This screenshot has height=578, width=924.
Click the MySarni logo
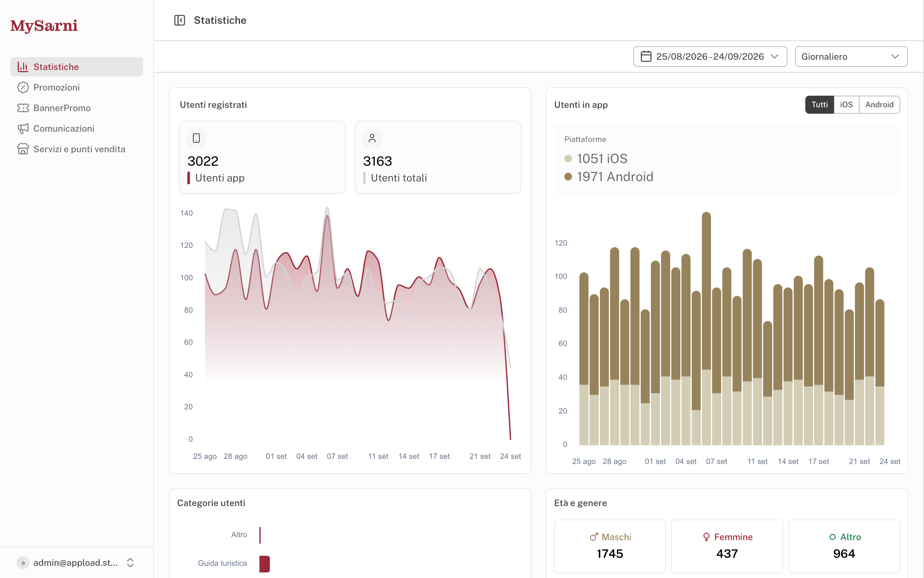(44, 26)
